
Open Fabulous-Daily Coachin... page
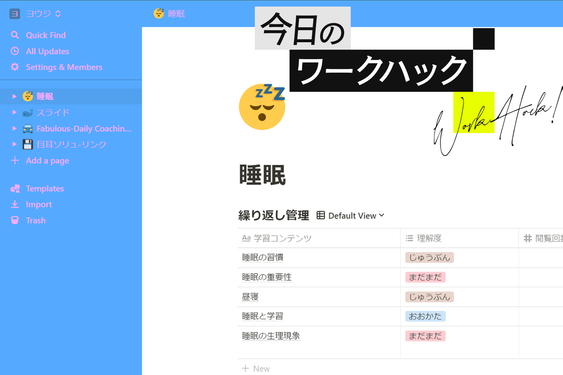(84, 129)
